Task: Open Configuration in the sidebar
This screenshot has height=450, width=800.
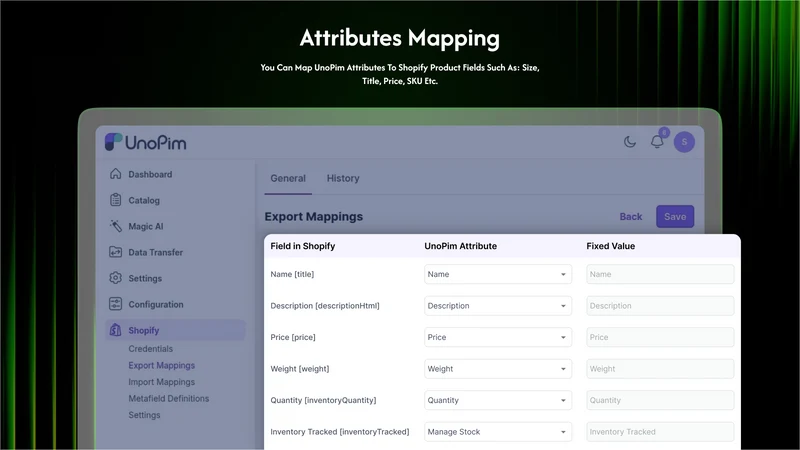Action: 156,305
